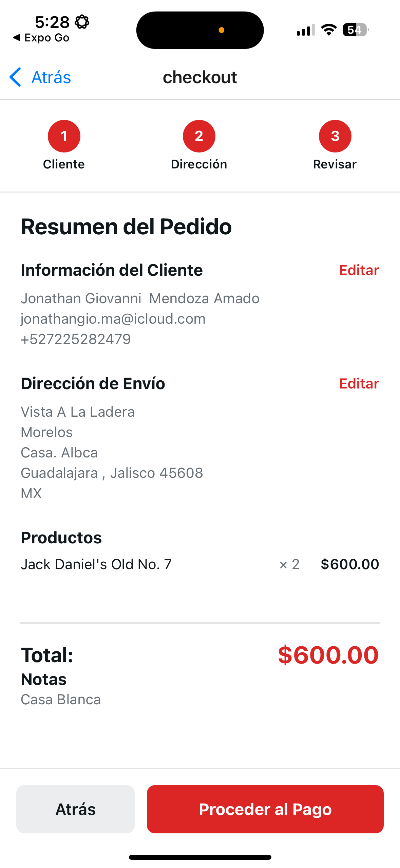Tap step 2 Dirección circle

tap(199, 136)
